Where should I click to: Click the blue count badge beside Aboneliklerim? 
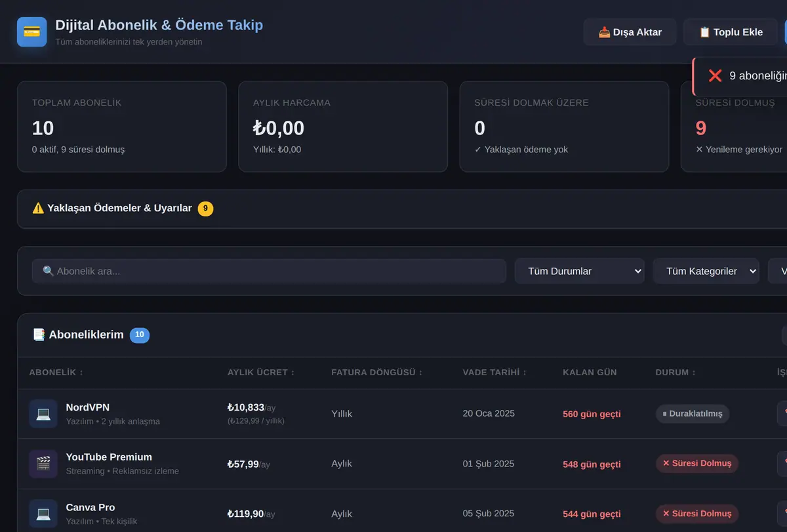140,335
